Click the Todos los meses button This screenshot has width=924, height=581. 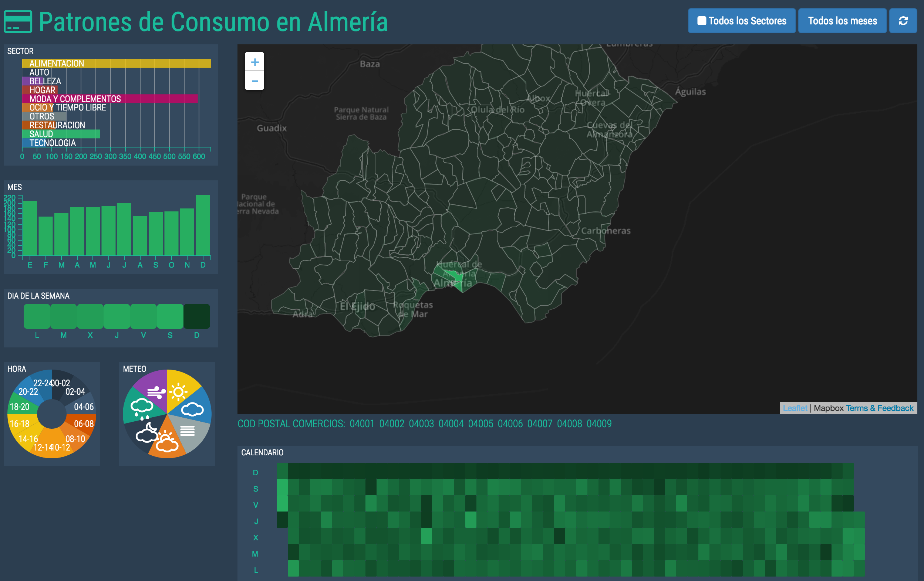[x=842, y=21]
